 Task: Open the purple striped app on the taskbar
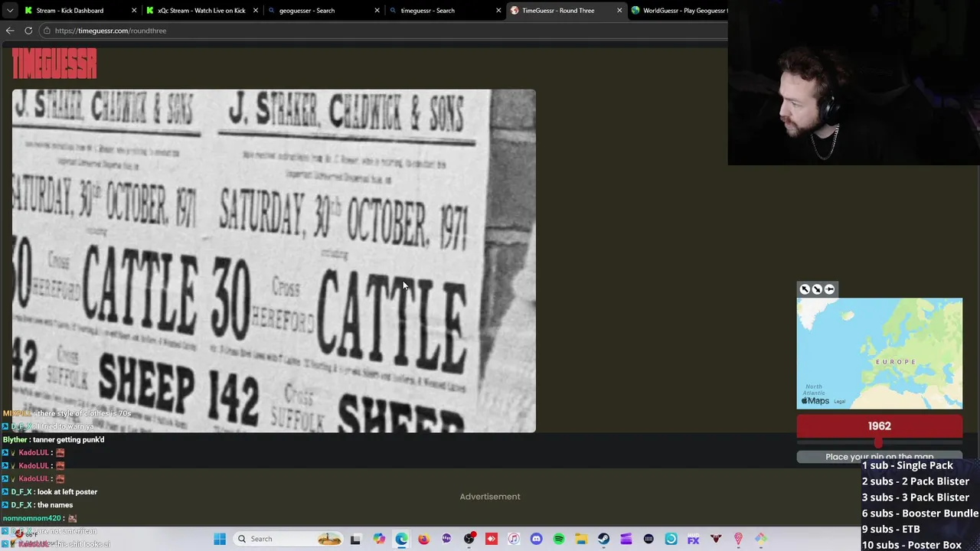[626, 539]
